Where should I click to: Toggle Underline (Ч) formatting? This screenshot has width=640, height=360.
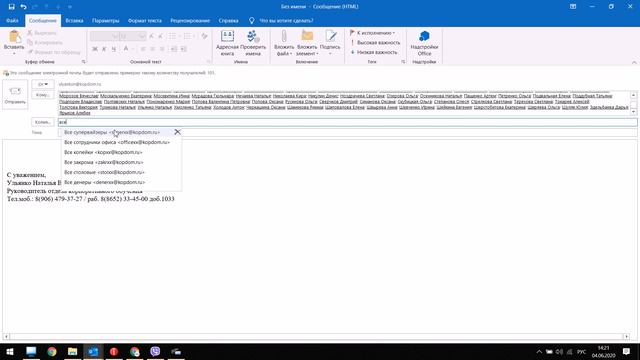(113, 49)
